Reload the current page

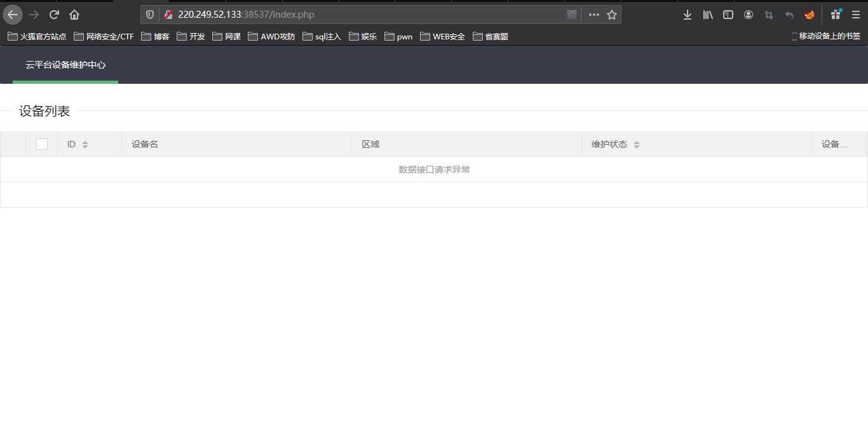[54, 15]
